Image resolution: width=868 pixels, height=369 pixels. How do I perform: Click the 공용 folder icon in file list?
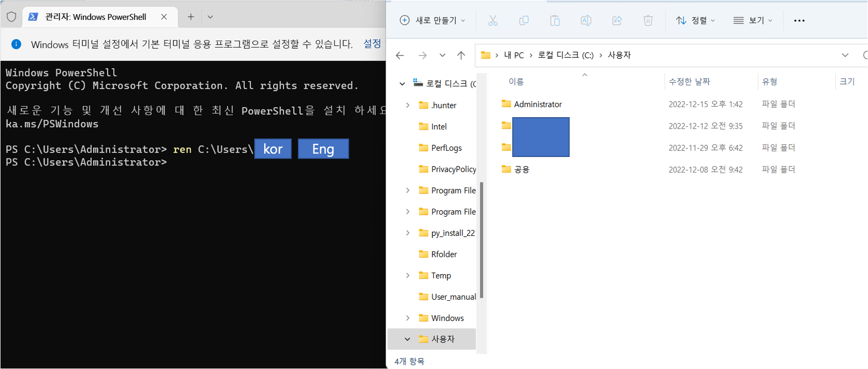[507, 169]
